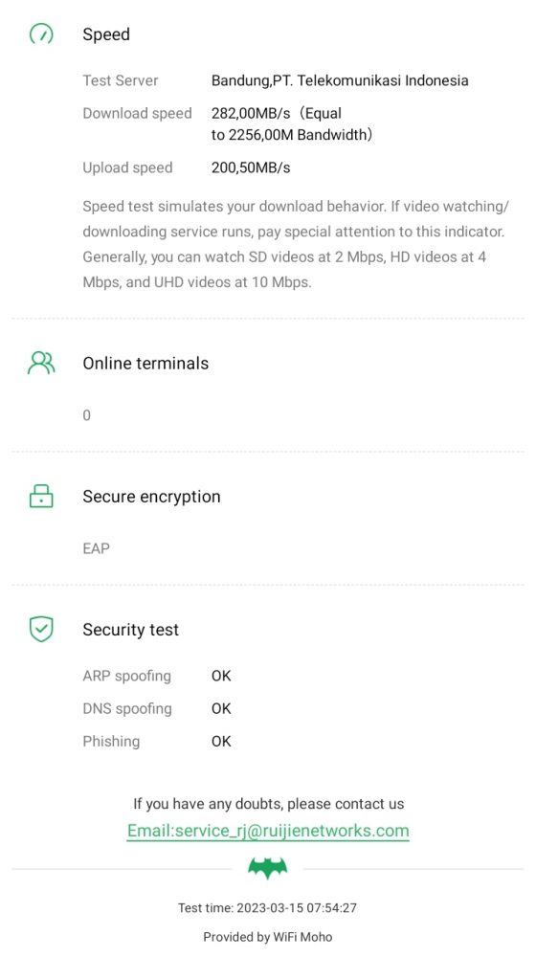Click the Security test shield icon

41,629
